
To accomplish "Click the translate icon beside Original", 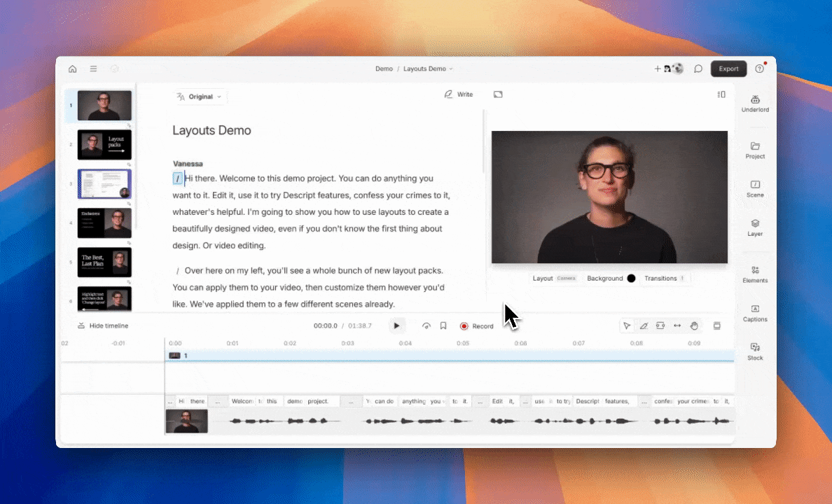I will (x=181, y=97).
